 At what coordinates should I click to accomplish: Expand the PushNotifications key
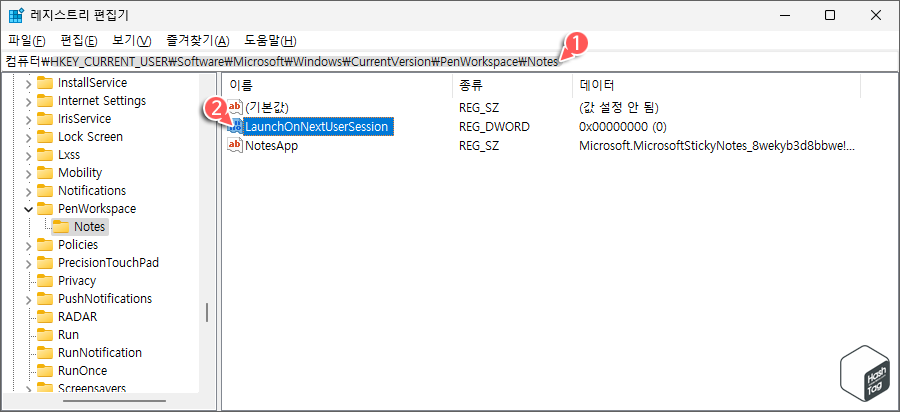point(29,299)
